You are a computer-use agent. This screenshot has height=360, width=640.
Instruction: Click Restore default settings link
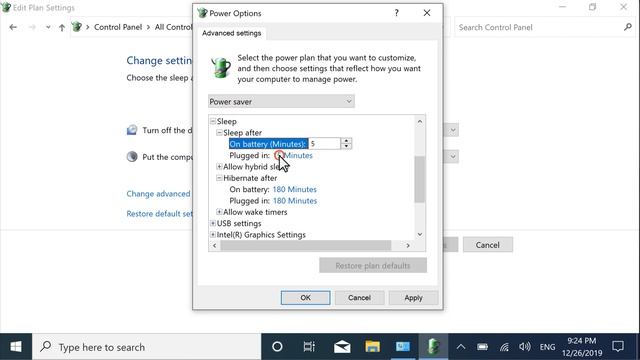tap(159, 213)
